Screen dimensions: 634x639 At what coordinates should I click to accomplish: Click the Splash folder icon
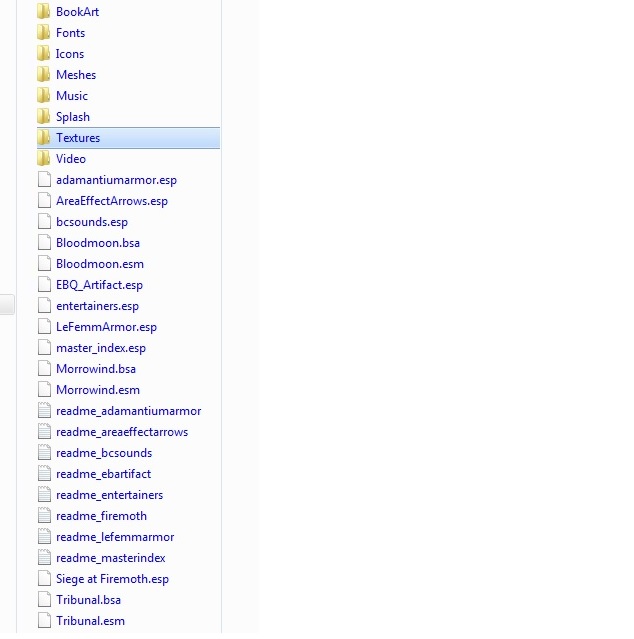pyautogui.click(x=44, y=117)
